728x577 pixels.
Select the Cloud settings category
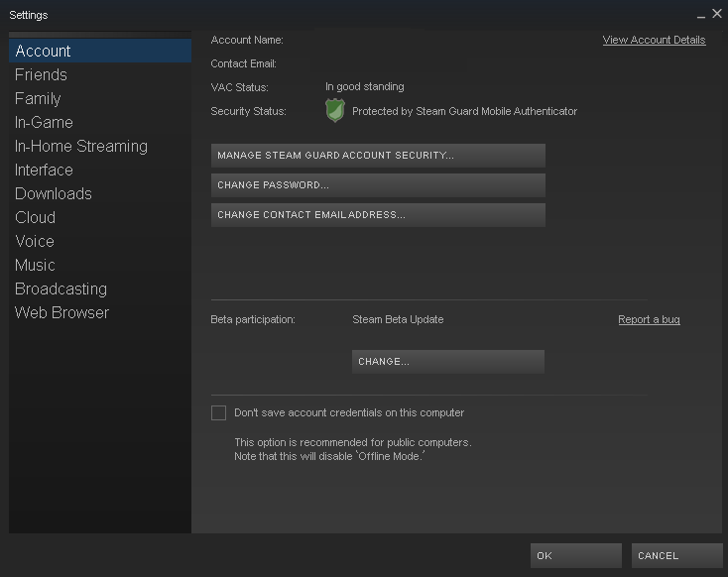point(100,217)
